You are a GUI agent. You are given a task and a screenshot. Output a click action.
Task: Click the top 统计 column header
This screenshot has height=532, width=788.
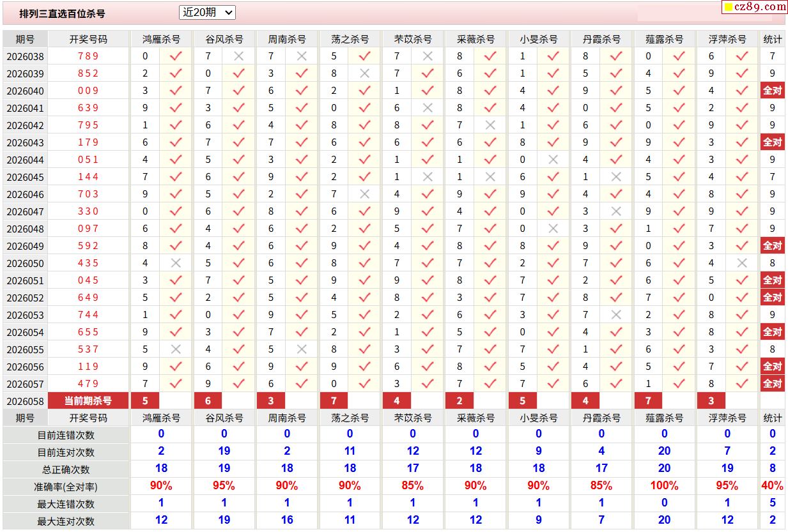(x=773, y=39)
